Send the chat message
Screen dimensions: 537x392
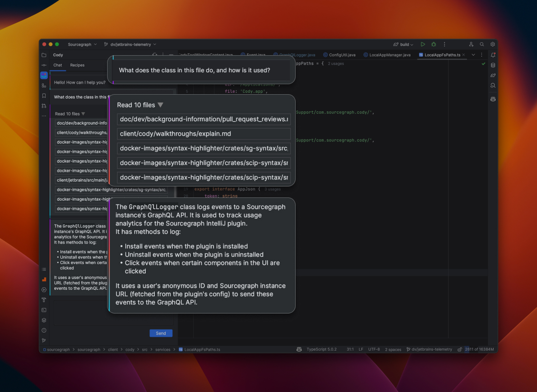(x=161, y=333)
